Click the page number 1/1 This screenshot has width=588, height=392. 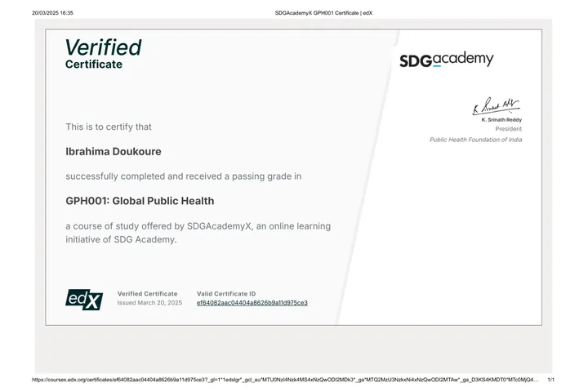[x=551, y=380]
